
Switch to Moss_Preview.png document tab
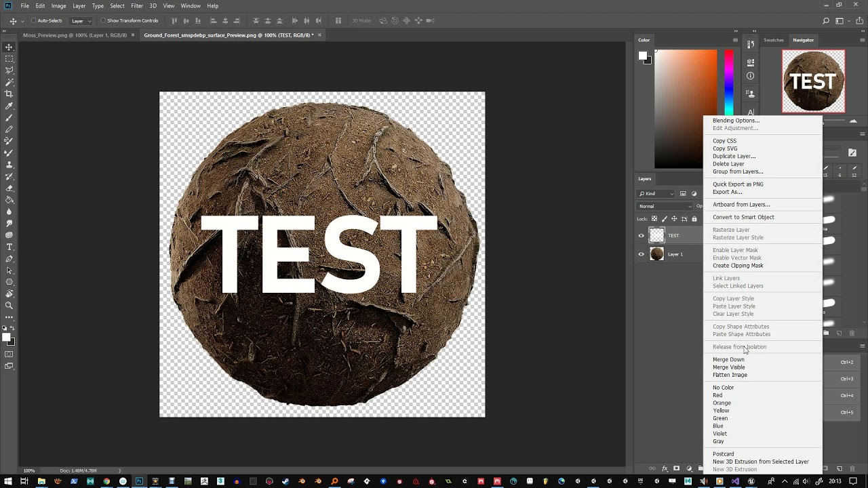(75, 35)
